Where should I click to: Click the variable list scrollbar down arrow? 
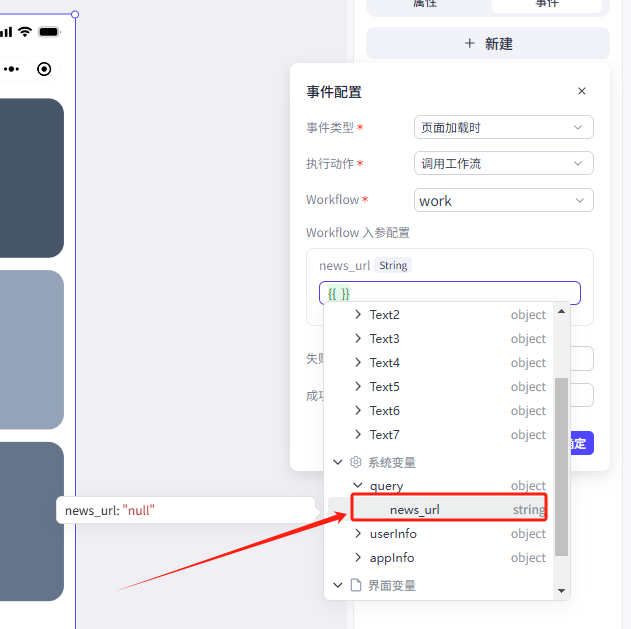coord(561,591)
